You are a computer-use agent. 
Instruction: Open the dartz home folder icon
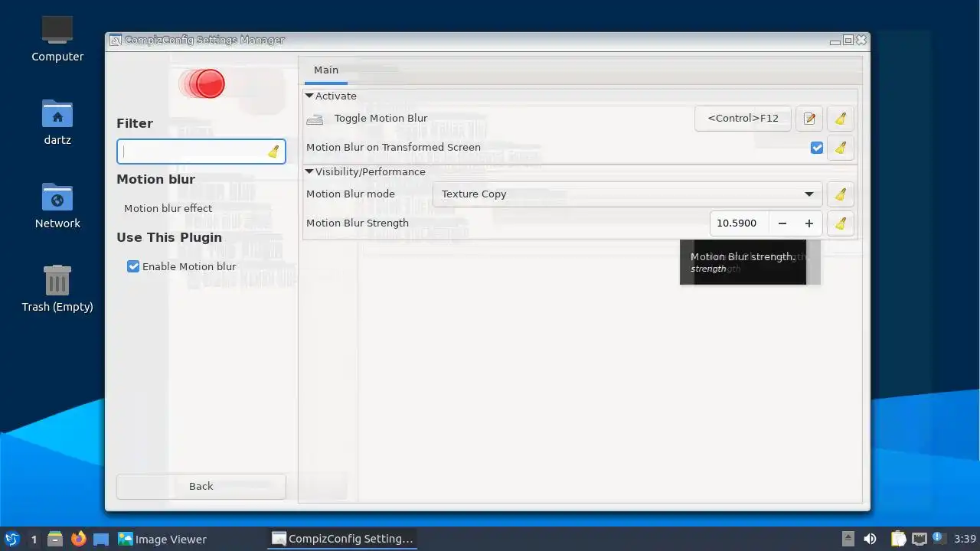[57, 122]
